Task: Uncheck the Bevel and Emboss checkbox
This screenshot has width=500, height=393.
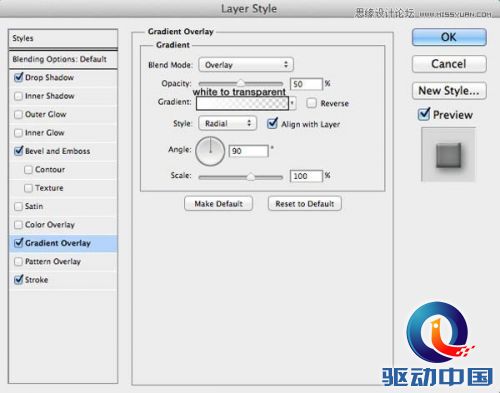Action: (x=19, y=151)
